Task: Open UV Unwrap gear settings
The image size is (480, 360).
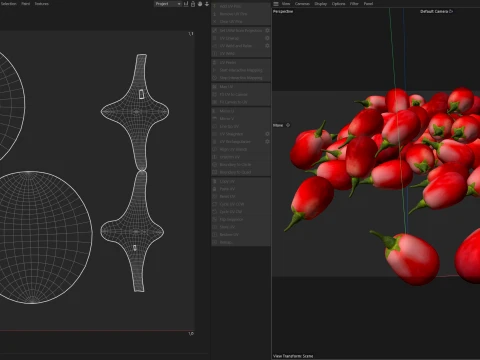Action: point(267,38)
